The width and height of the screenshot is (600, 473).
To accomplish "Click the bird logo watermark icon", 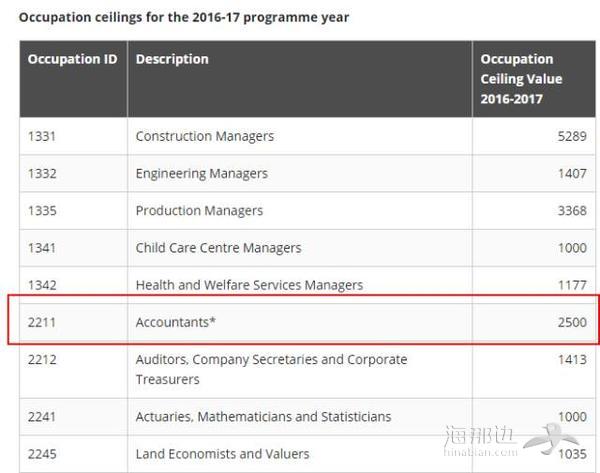I will tap(551, 439).
